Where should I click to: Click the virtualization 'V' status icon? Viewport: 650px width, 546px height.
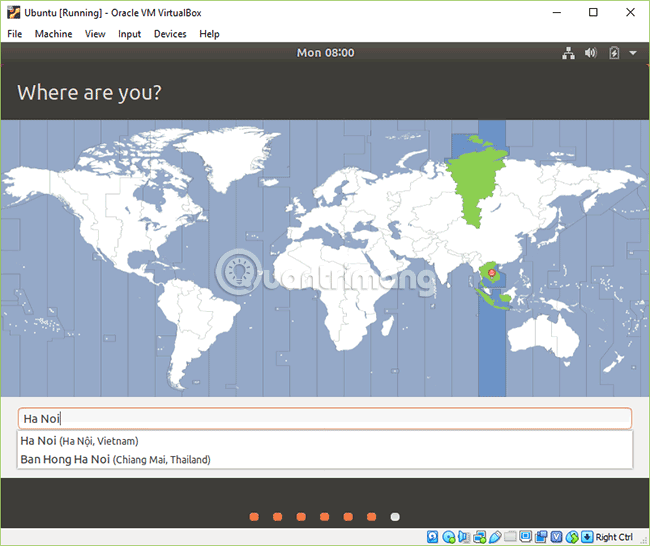click(556, 537)
